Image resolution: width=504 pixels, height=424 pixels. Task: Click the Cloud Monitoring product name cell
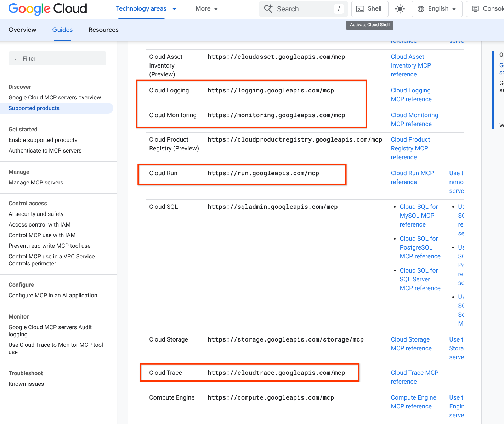tap(173, 115)
